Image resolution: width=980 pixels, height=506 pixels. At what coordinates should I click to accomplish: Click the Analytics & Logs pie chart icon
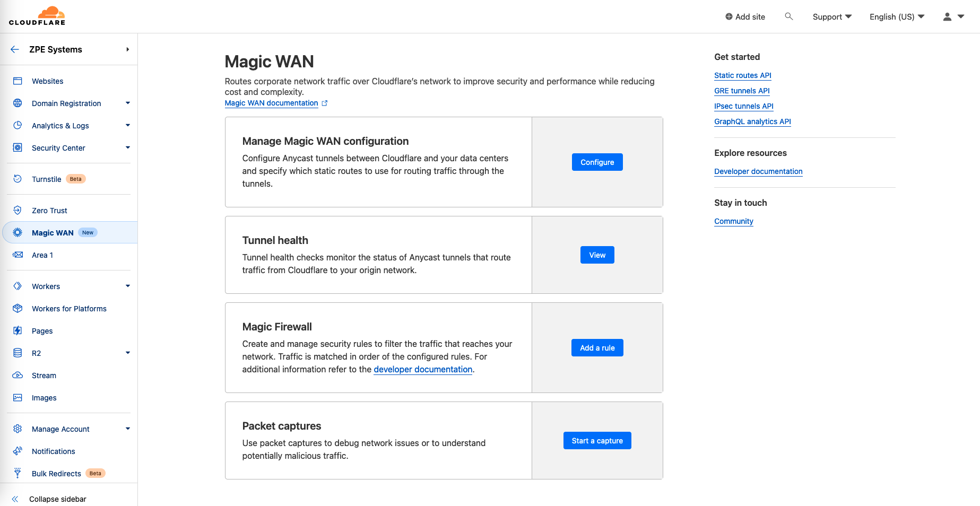[18, 126]
